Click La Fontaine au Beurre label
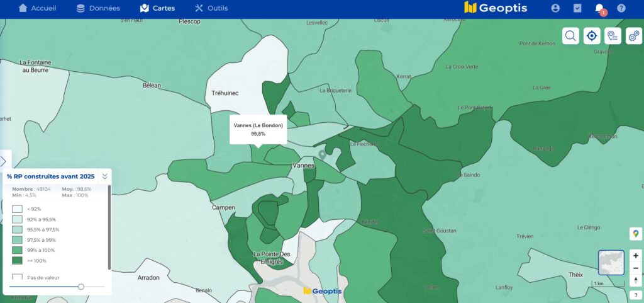 (35, 66)
